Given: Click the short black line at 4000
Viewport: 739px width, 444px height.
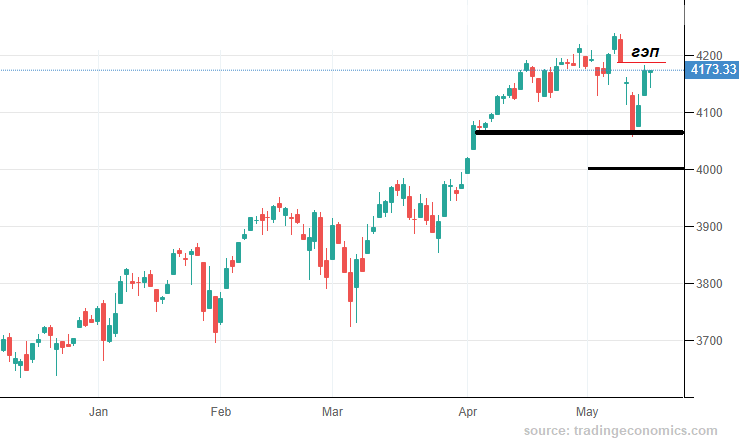Looking at the screenshot, I should [636, 168].
